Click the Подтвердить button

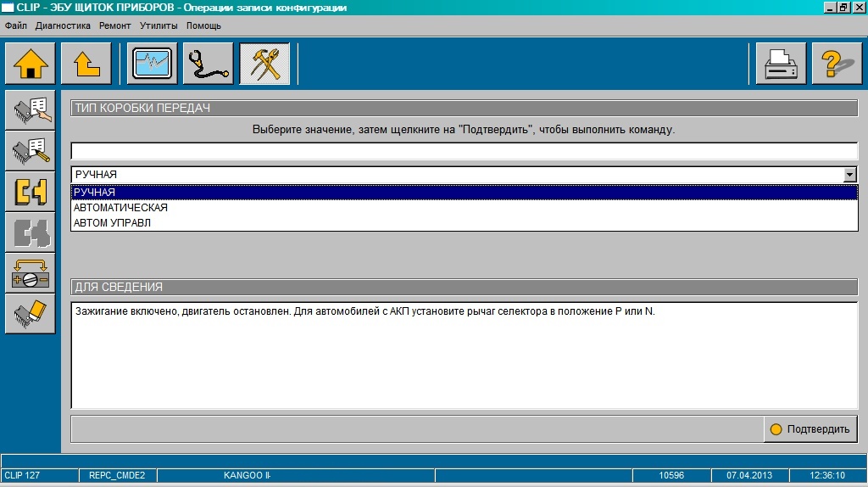pos(810,428)
